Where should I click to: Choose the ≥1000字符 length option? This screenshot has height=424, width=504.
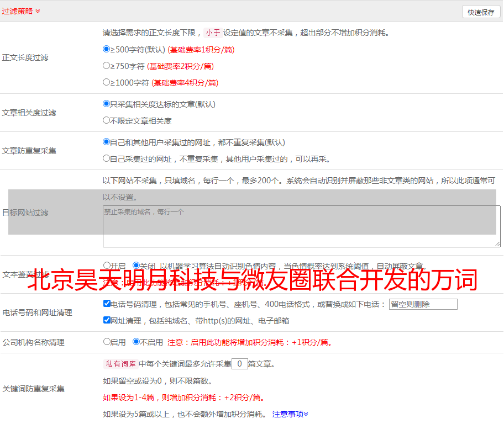(x=107, y=82)
